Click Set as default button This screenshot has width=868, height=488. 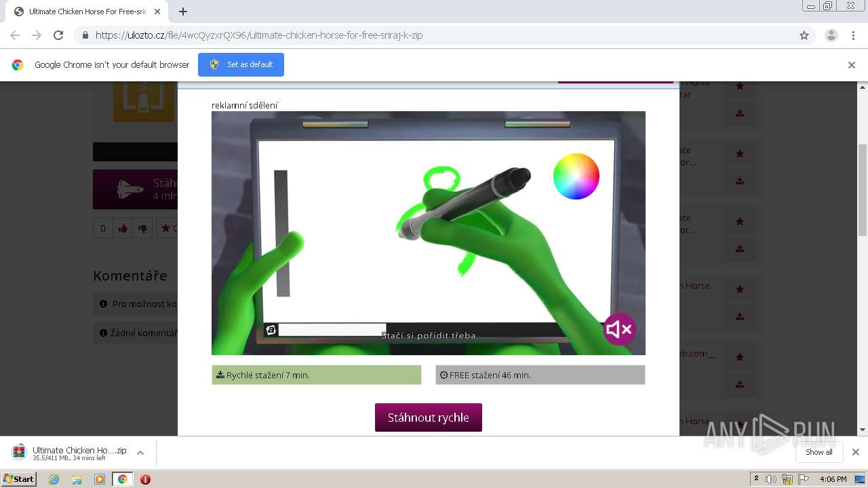pyautogui.click(x=241, y=64)
